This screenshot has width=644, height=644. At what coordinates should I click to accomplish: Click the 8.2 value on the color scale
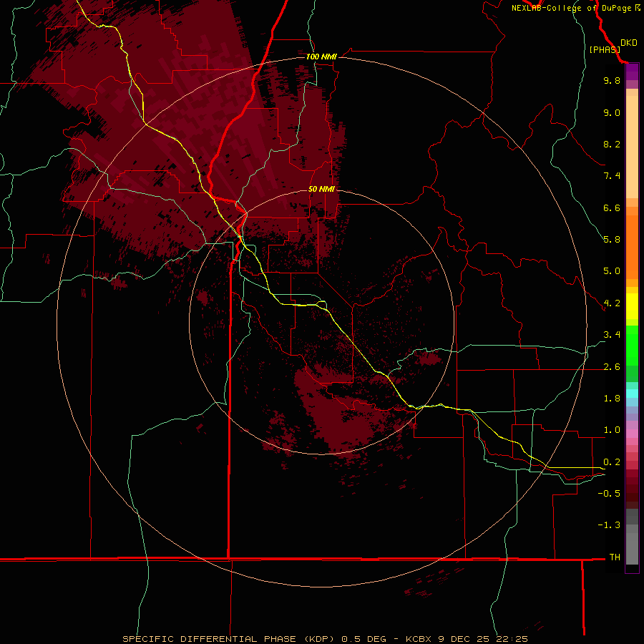pyautogui.click(x=612, y=144)
